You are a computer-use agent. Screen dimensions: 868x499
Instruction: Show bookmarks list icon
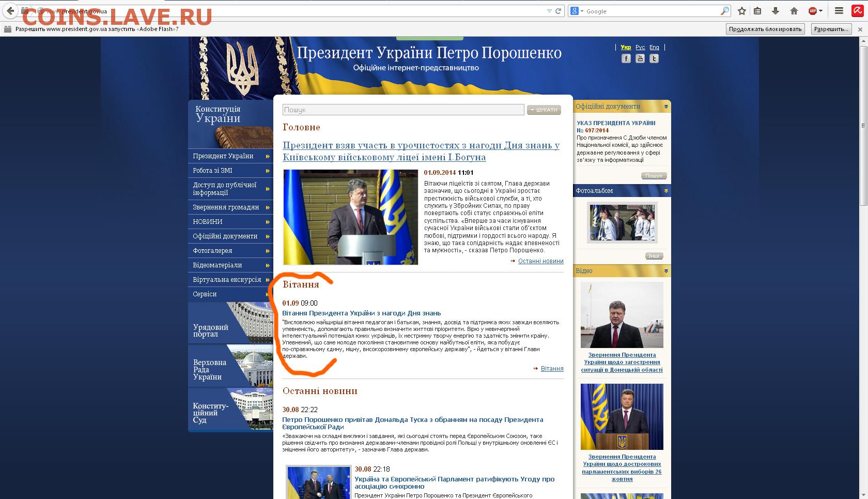click(x=757, y=11)
